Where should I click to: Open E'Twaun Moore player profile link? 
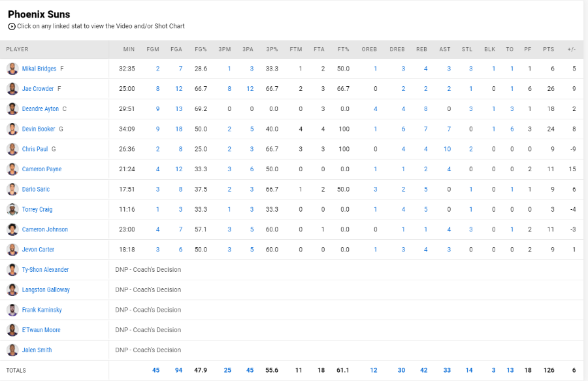[x=41, y=330]
